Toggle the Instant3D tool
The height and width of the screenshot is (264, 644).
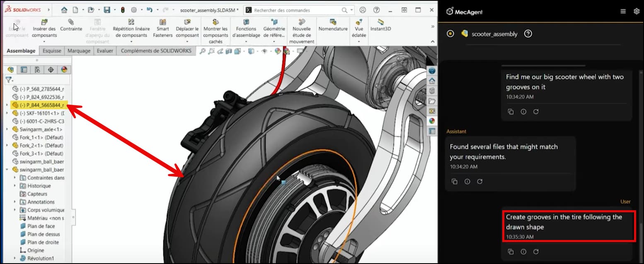(380, 25)
